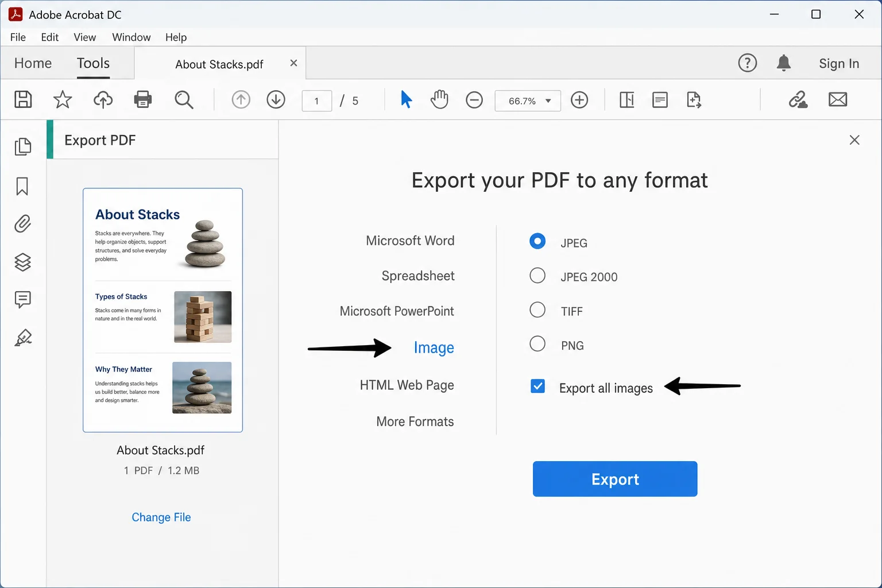
Task: Click the zoom out minus icon
Action: coord(474,100)
